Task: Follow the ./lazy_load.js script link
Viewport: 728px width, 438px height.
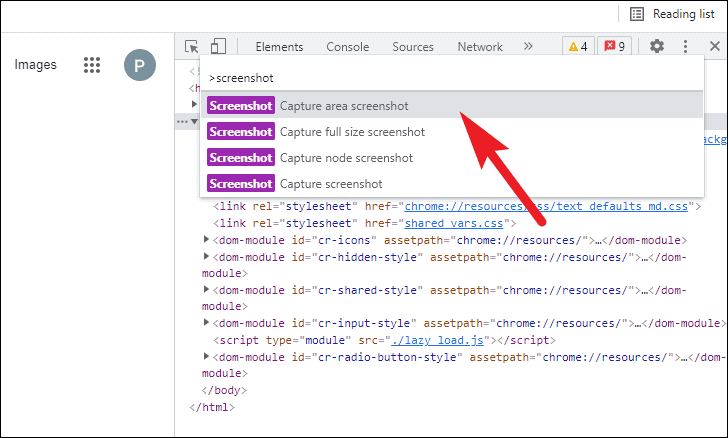Action: pos(437,340)
